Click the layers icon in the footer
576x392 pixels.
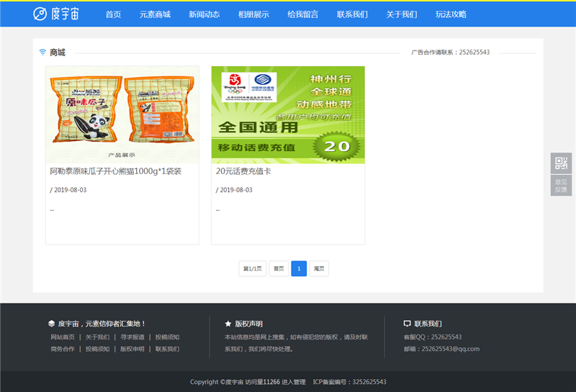pyautogui.click(x=51, y=324)
